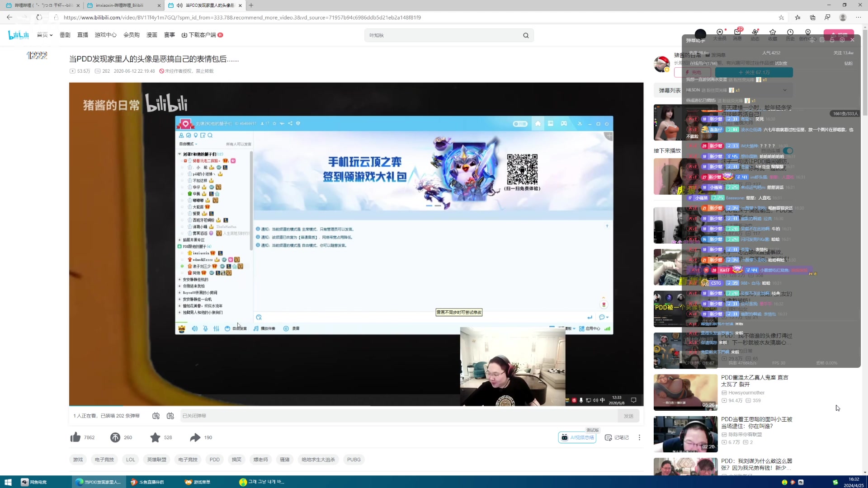The height and width of the screenshot is (488, 868).
Task: Give a coin using the coin icon
Action: click(115, 437)
